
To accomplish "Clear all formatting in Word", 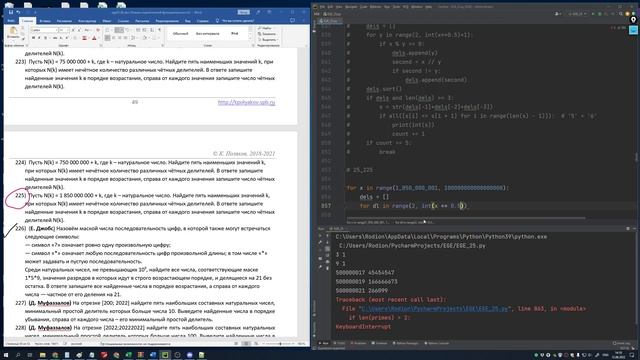I will pyautogui.click(x=98, y=30).
